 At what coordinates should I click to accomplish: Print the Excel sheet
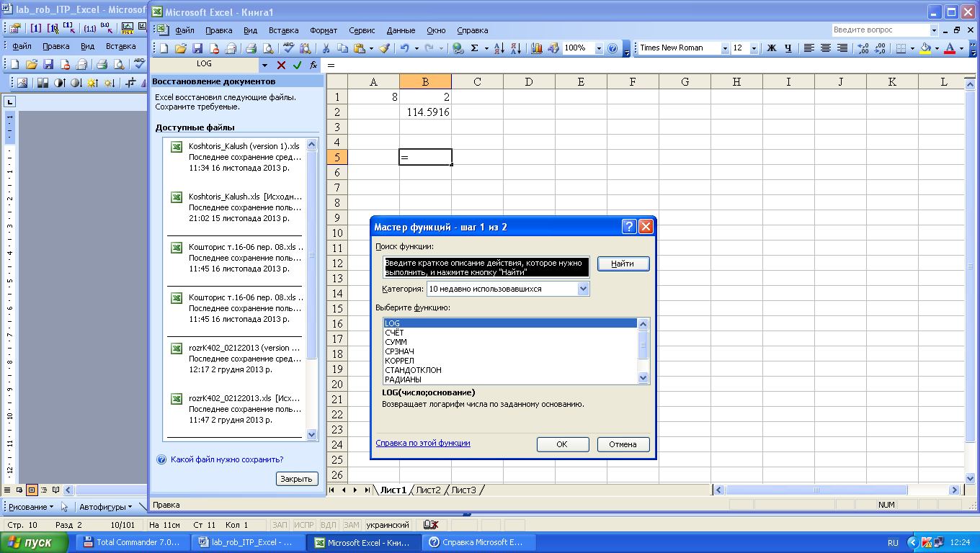tap(251, 48)
